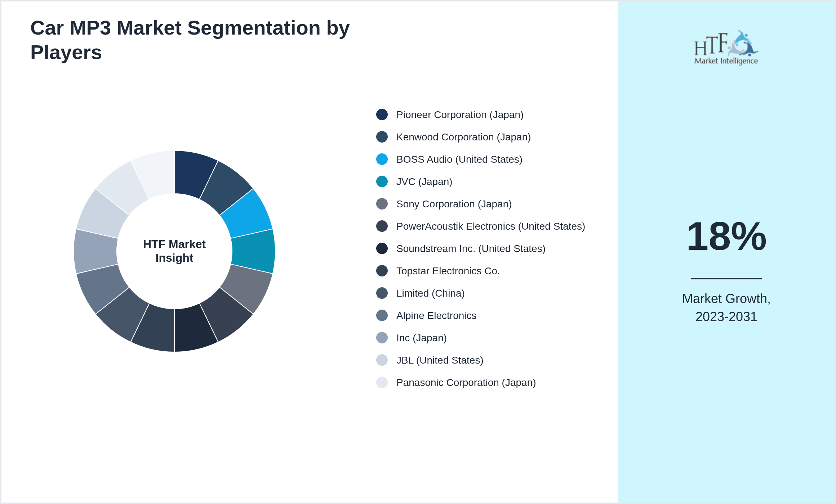Click the BOSS Audio (United States) legend dot
This screenshot has width=836, height=504.
coord(382,159)
